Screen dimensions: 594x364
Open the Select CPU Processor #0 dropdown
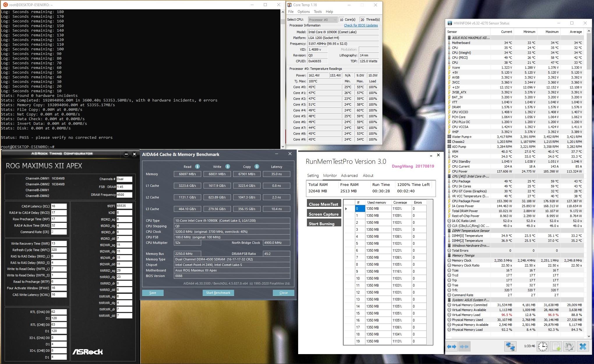[322, 19]
